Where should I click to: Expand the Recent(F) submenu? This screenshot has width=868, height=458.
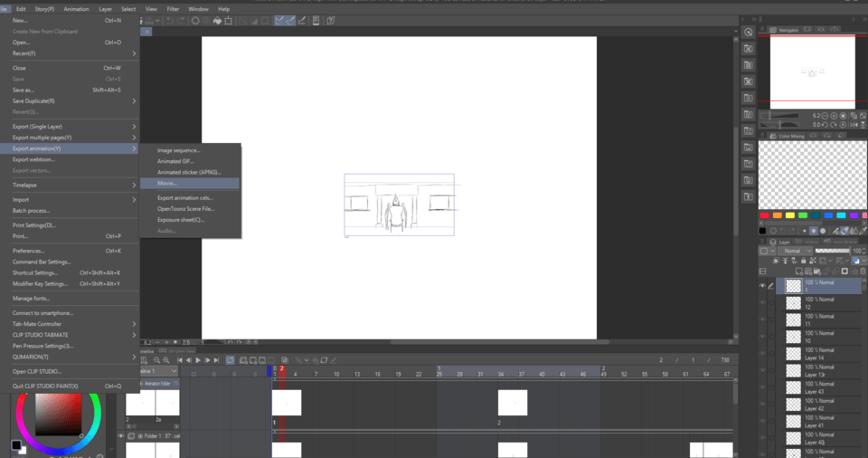[x=70, y=53]
